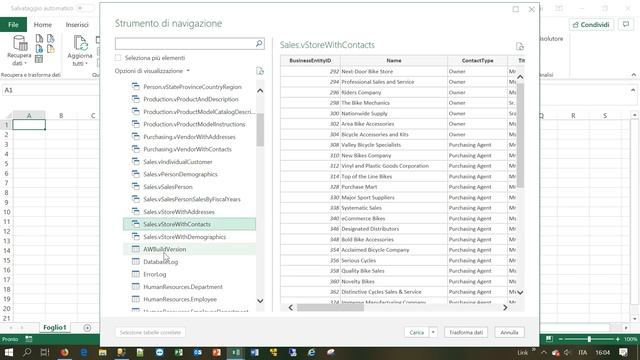Click 'Seleziona tabelle correlate' button
Screen dimensions: 640x360
click(x=150, y=332)
